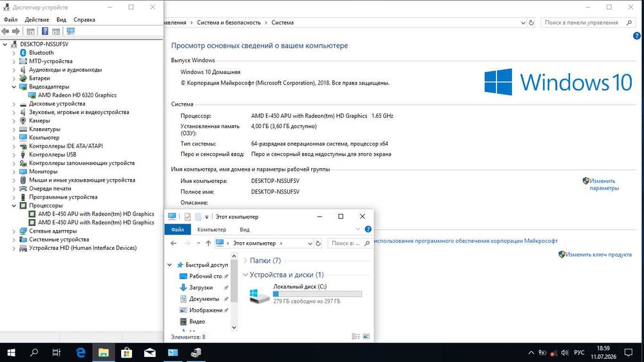Screen dimensions: 644x362
Task: Expand the Explorer ribbon chevron
Action: point(357,229)
